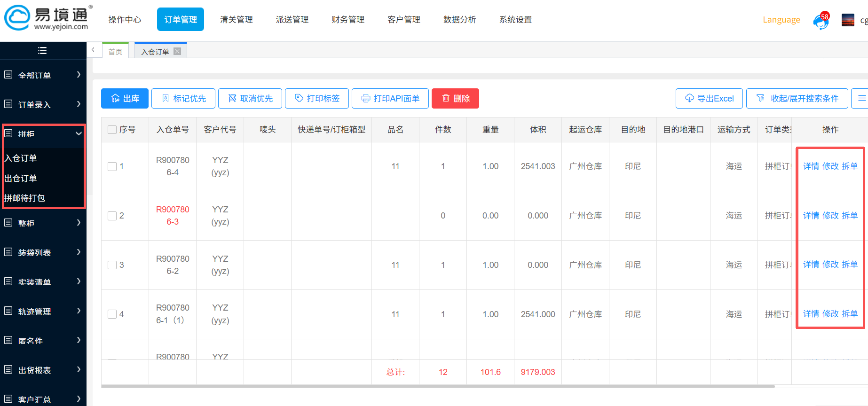Click the 打印API面单 button
This screenshot has width=868, height=406.
pyautogui.click(x=390, y=98)
